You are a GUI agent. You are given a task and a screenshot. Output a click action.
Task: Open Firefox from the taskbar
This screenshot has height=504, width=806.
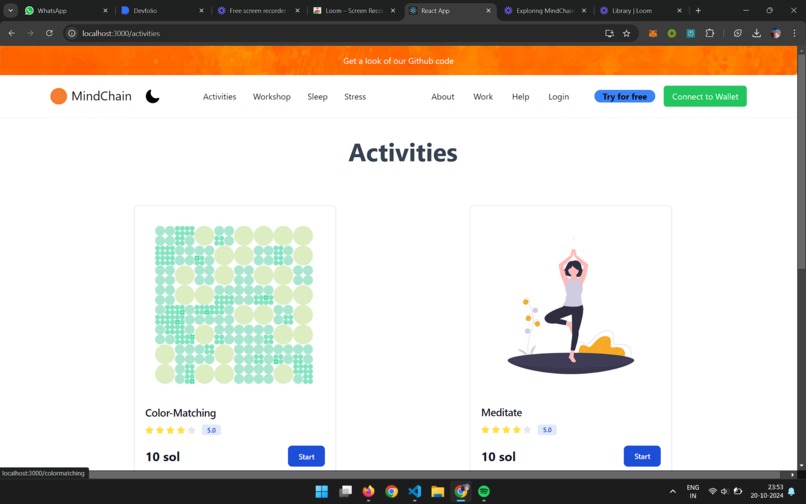click(x=369, y=492)
